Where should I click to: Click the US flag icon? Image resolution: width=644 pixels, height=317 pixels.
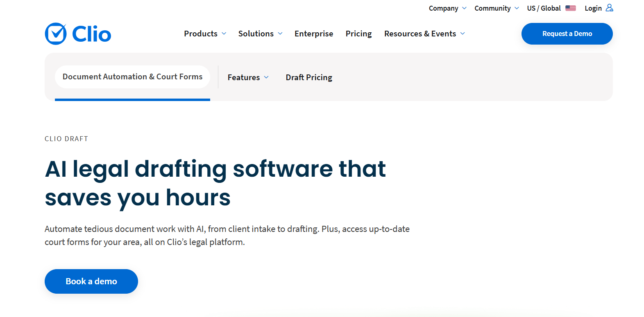click(571, 8)
